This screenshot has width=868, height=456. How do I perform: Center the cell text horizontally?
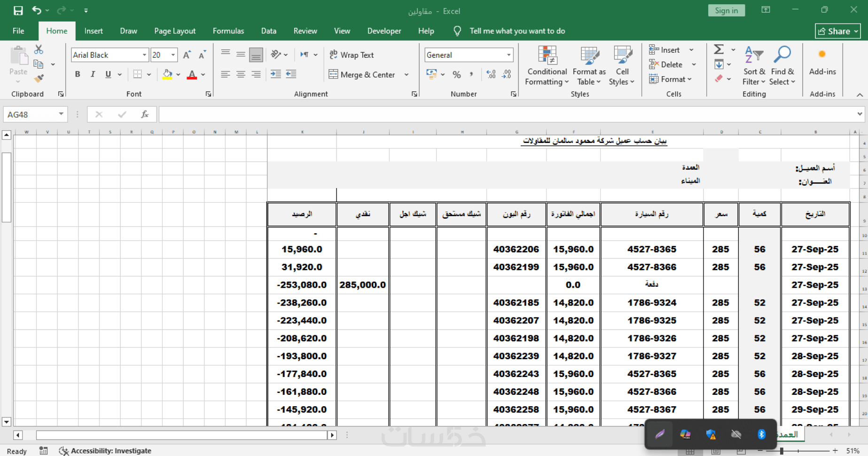tap(241, 74)
